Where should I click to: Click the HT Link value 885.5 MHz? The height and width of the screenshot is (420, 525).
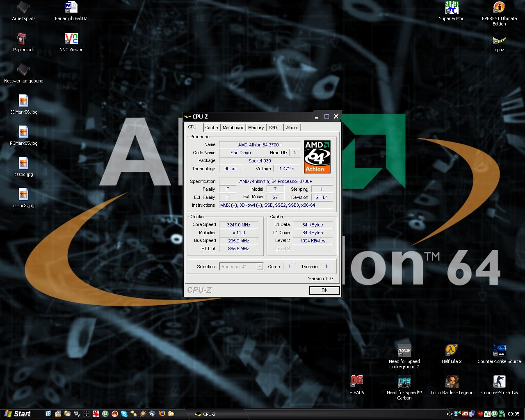[239, 249]
